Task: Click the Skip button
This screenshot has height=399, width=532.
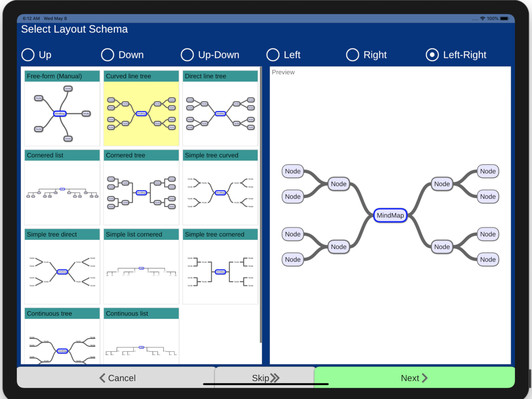Action: (265, 378)
